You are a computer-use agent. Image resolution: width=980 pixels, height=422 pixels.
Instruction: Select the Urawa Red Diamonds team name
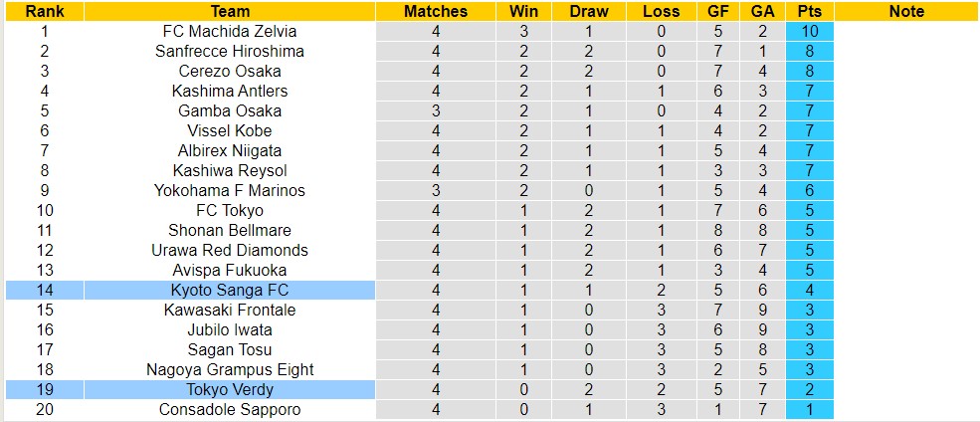click(230, 251)
